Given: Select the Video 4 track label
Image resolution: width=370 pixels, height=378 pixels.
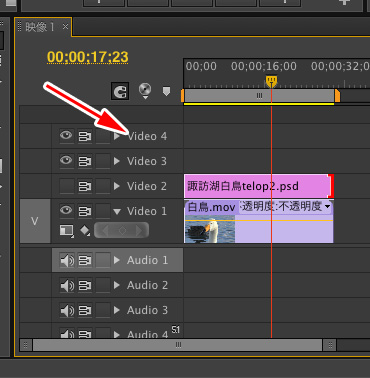Looking at the screenshot, I should tap(147, 136).
